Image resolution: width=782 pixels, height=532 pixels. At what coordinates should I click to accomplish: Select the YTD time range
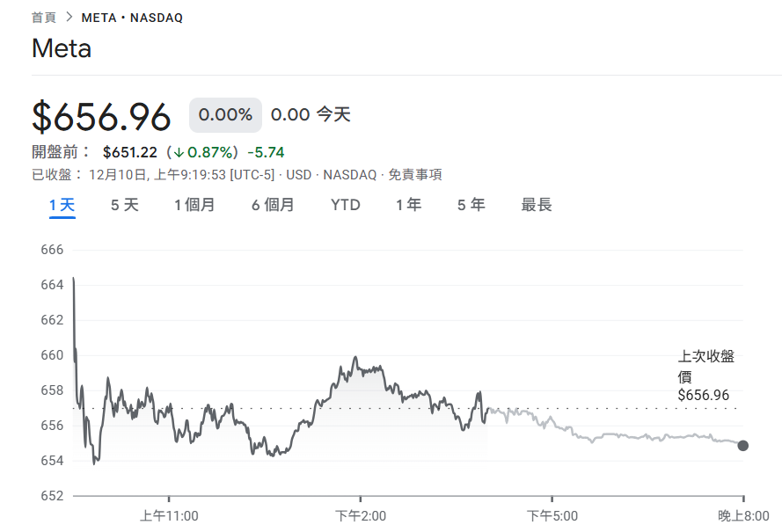click(x=346, y=204)
